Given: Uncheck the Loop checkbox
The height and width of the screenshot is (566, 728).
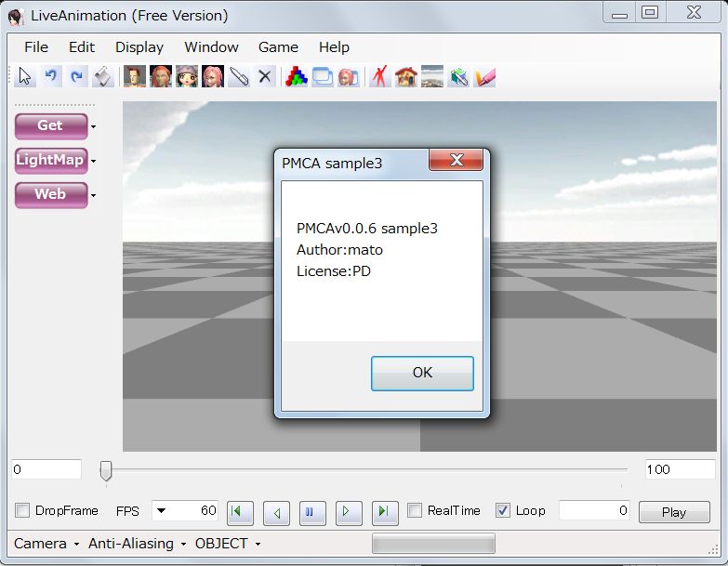Looking at the screenshot, I should pos(503,510).
